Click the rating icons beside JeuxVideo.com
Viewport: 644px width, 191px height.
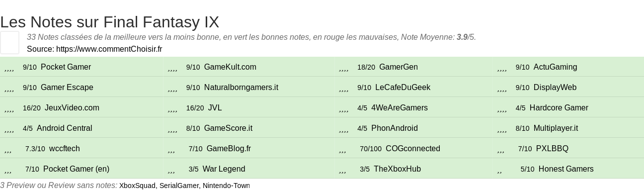9,108
